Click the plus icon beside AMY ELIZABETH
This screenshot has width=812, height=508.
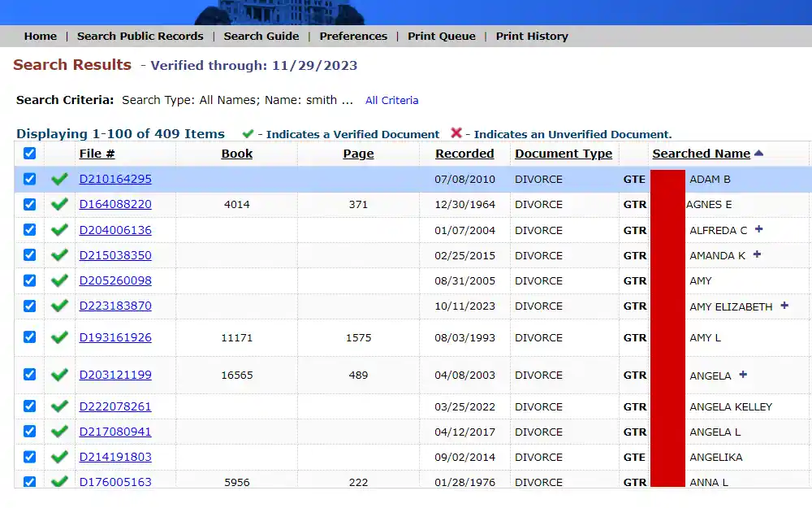coord(784,306)
